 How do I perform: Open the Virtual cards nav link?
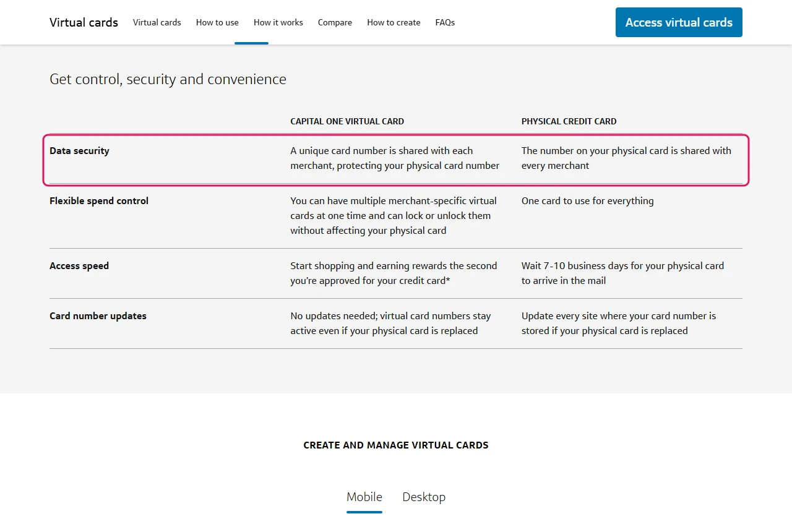coord(157,22)
